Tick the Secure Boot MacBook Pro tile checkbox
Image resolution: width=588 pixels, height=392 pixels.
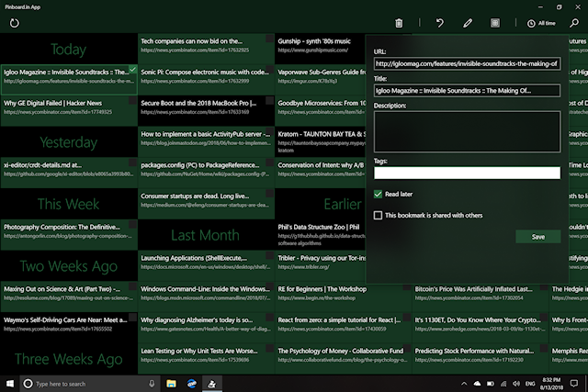click(x=269, y=100)
